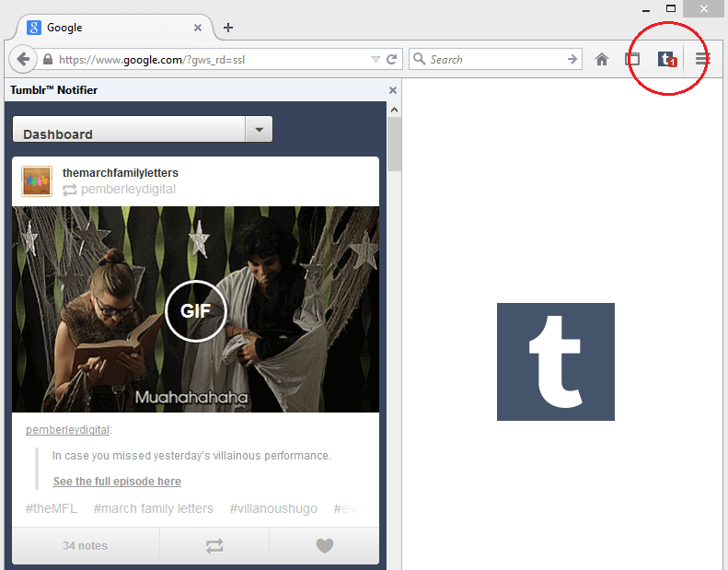This screenshot has height=570, width=728.
Task: Close the Tumblr Notifier sidebar
Action: click(x=393, y=90)
